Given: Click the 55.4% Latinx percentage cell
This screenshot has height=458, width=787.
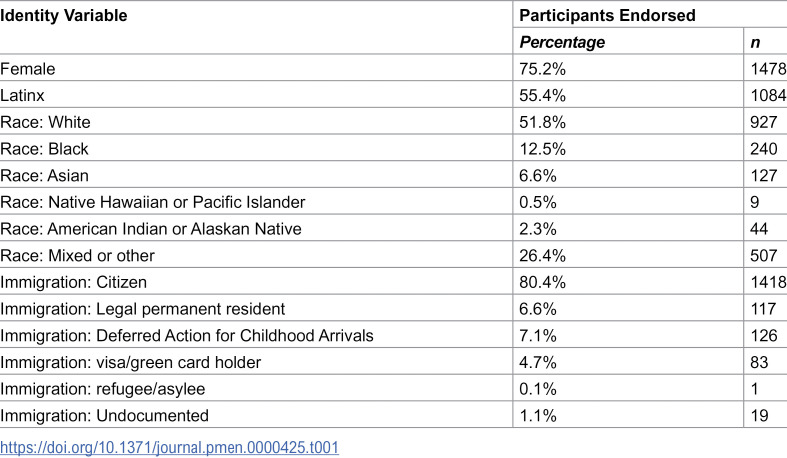Looking at the screenshot, I should tap(543, 95).
